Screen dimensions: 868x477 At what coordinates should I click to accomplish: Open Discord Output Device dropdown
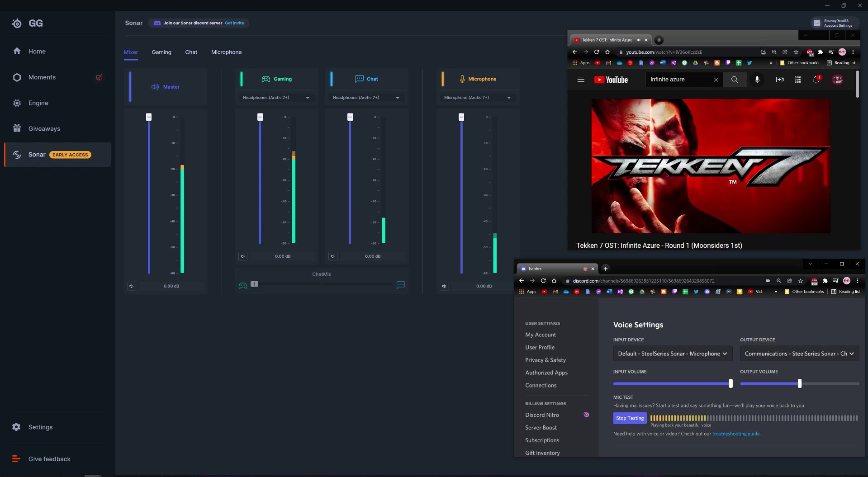click(799, 354)
